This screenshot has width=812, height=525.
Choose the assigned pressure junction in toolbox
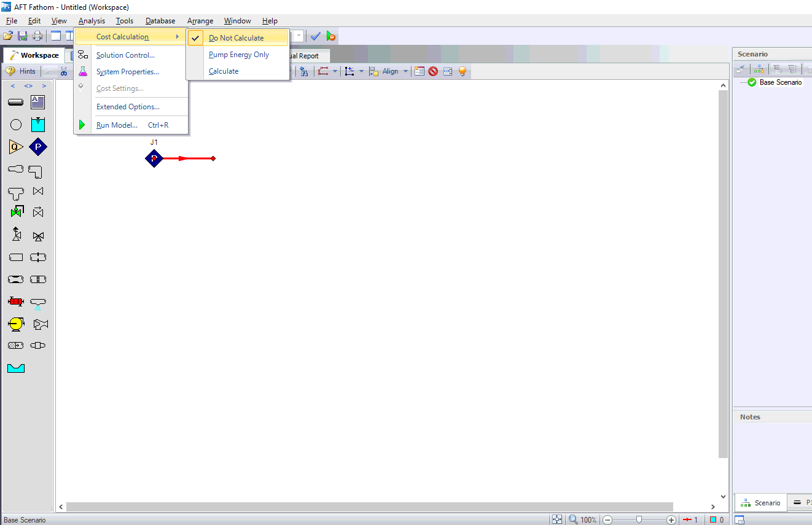(38, 147)
